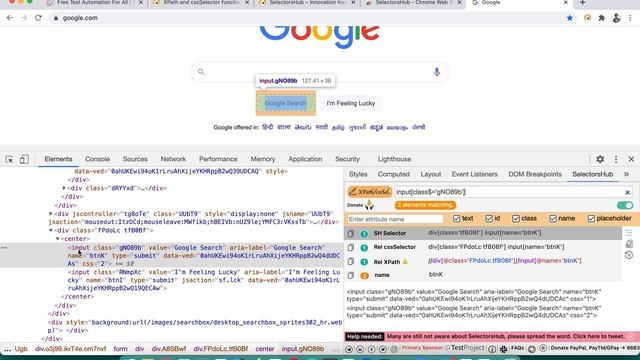Image resolution: width=640 pixels, height=360 pixels.
Task: Click the reset history icon in SelectorsHub sidebar
Action: pyautogui.click(x=629, y=255)
